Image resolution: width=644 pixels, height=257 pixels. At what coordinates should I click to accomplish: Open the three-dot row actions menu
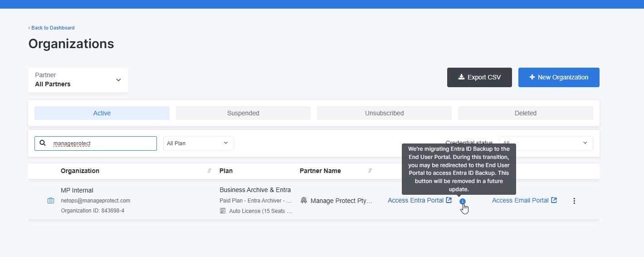tap(574, 201)
